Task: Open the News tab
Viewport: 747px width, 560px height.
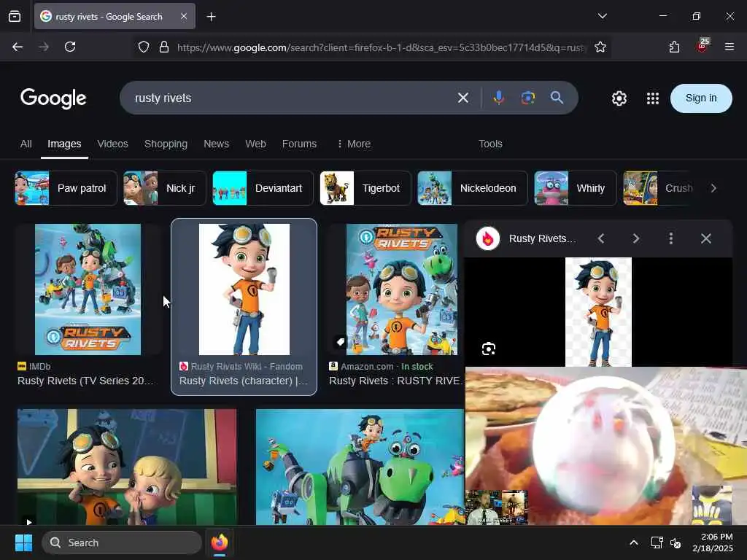Action: point(216,144)
